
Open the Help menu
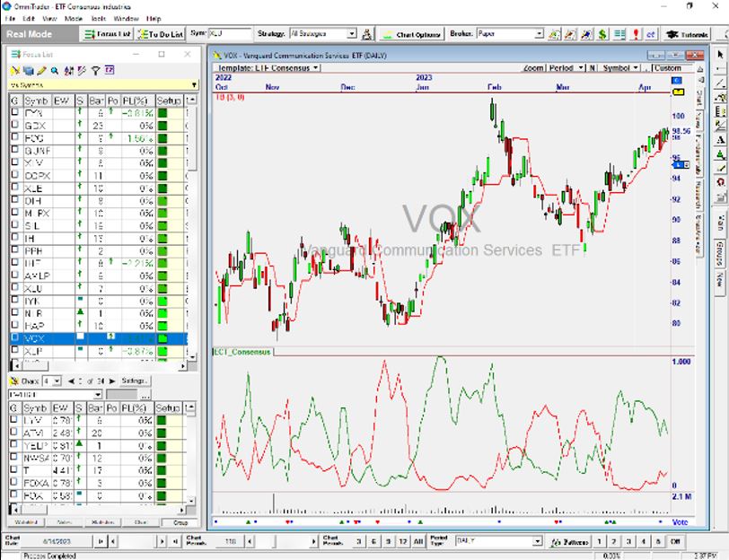[154, 19]
